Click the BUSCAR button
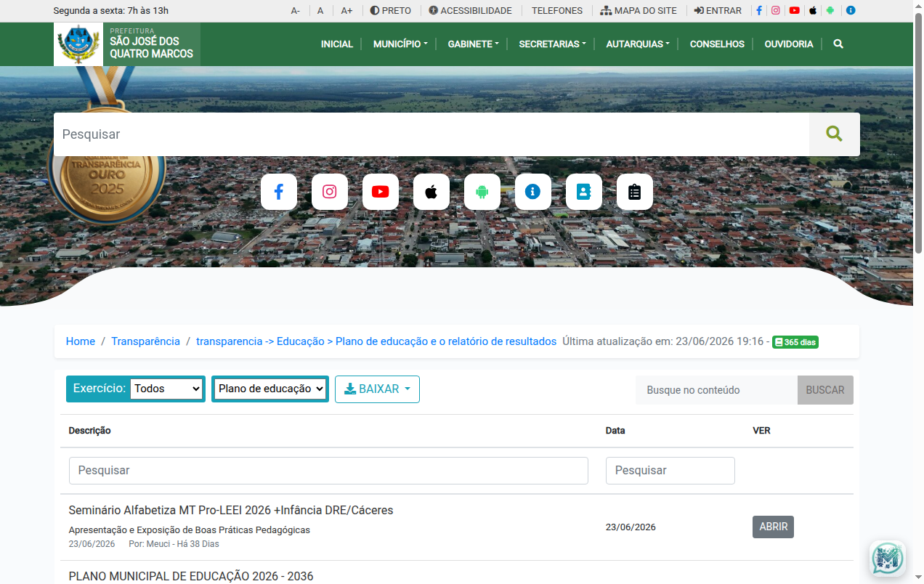The height and width of the screenshot is (584, 924). [825, 390]
